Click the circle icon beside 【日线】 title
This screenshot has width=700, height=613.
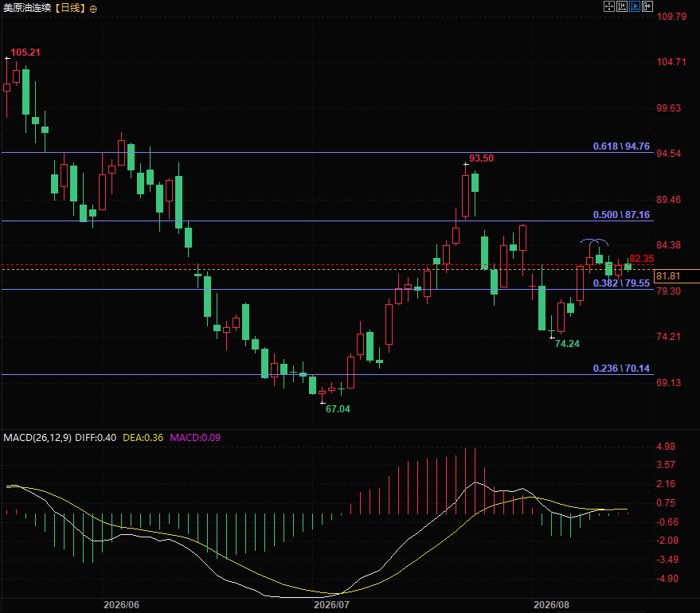coord(93,9)
